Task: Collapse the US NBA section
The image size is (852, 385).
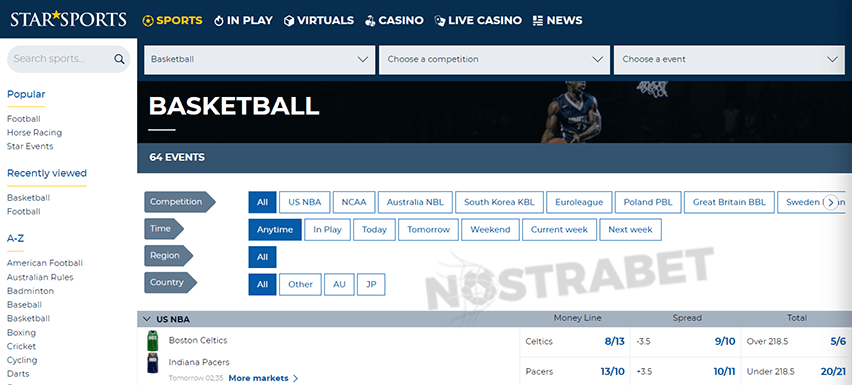Action: click(146, 319)
